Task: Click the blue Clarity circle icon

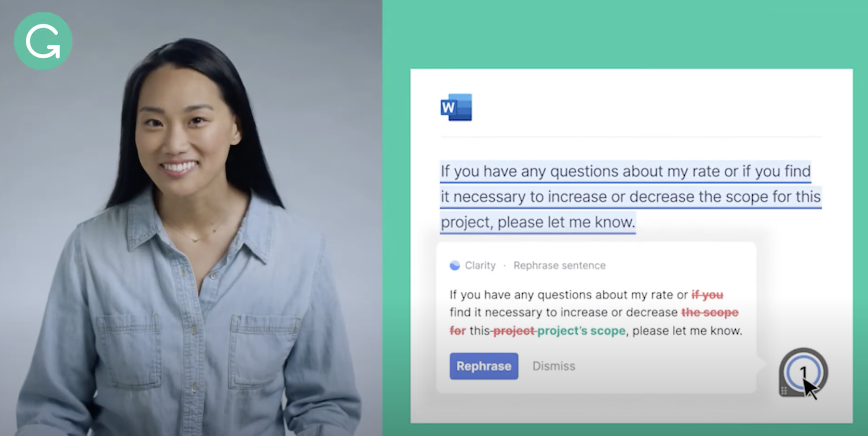Action: click(455, 266)
